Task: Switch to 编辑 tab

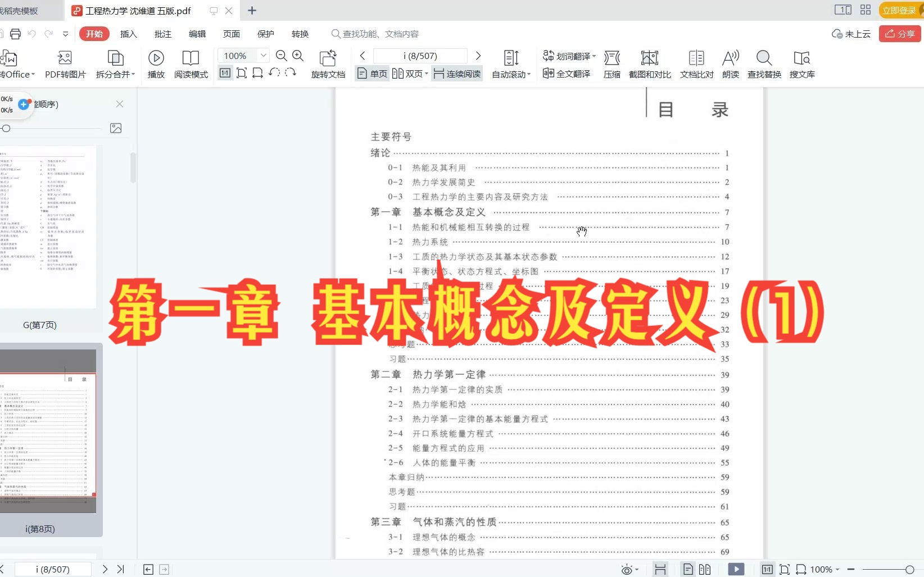Action: coord(197,34)
